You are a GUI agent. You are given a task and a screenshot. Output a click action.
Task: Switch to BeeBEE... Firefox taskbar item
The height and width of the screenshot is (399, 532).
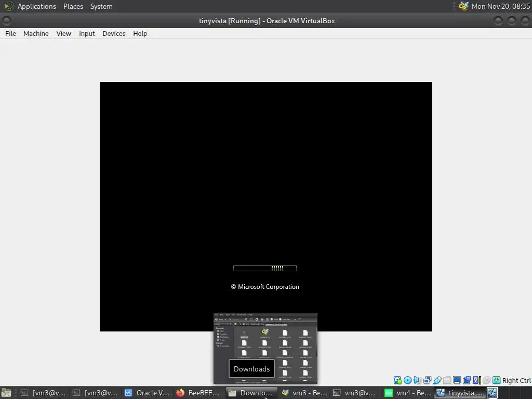198,393
